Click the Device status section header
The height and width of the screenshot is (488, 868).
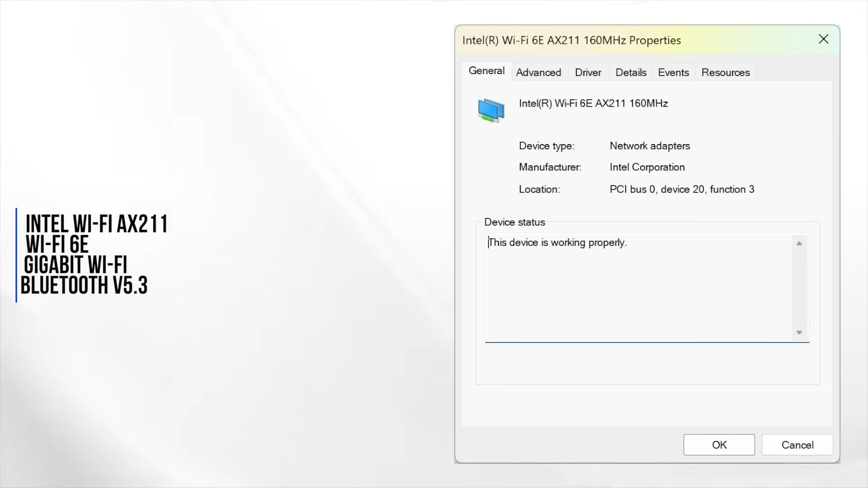[514, 222]
